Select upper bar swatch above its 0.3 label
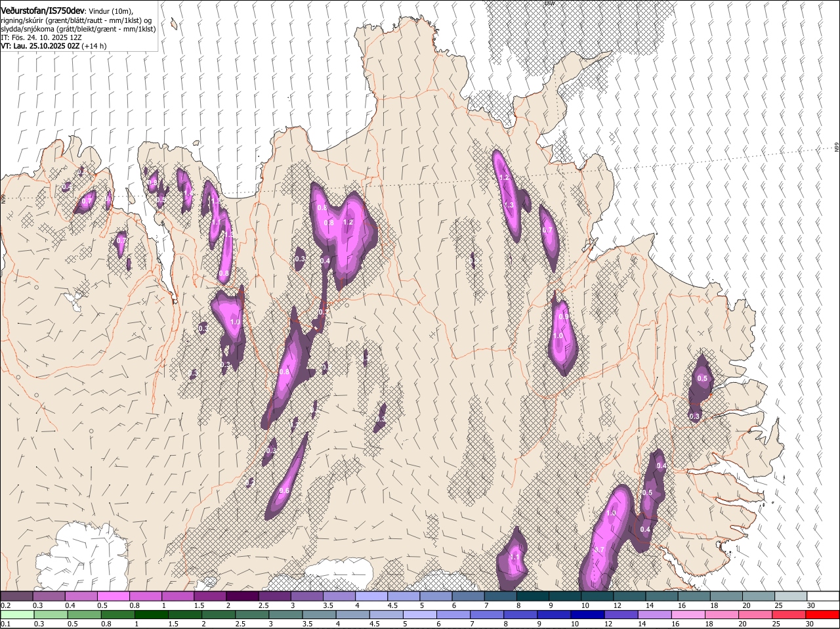 click(49, 596)
